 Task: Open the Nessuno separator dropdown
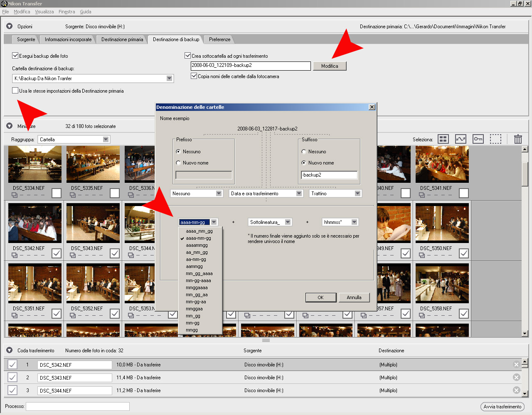219,193
